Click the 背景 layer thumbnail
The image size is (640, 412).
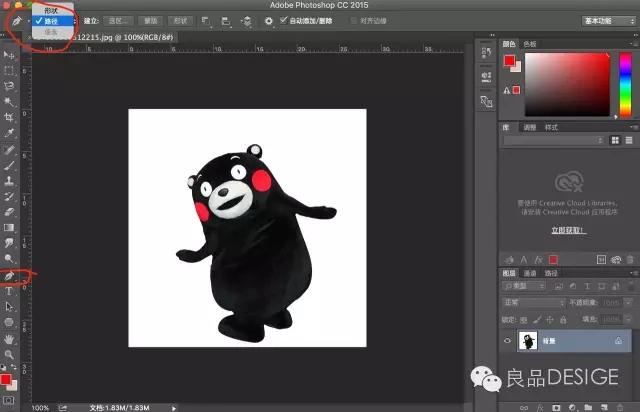pyautogui.click(x=529, y=341)
